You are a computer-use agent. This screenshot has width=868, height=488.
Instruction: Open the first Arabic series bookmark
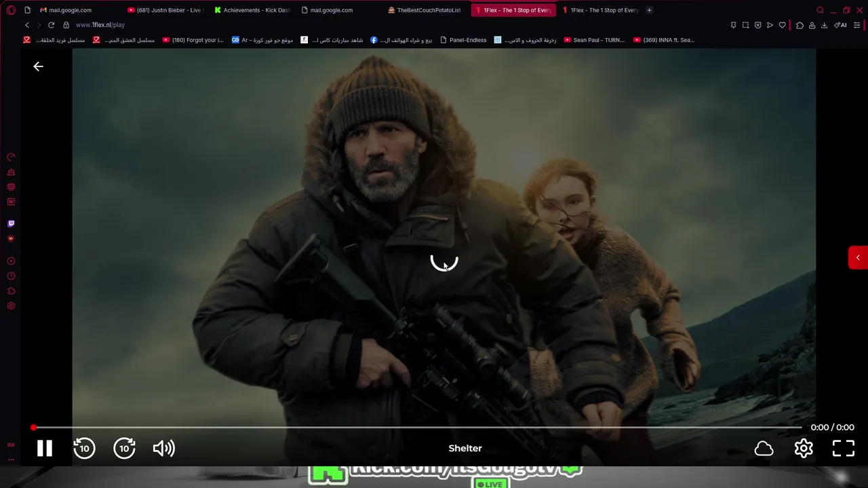pos(54,40)
